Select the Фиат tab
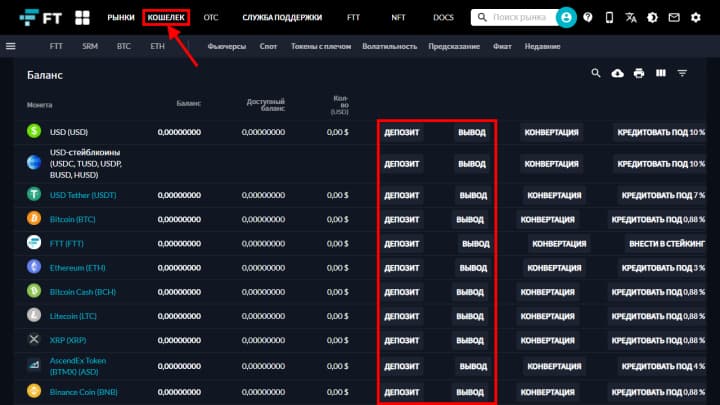720x405 pixels. pyautogui.click(x=502, y=46)
